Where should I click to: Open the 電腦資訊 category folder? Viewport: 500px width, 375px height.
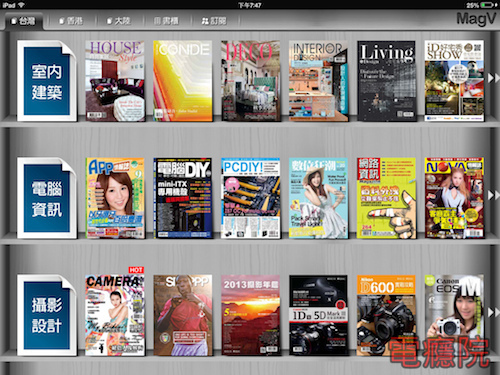point(47,198)
